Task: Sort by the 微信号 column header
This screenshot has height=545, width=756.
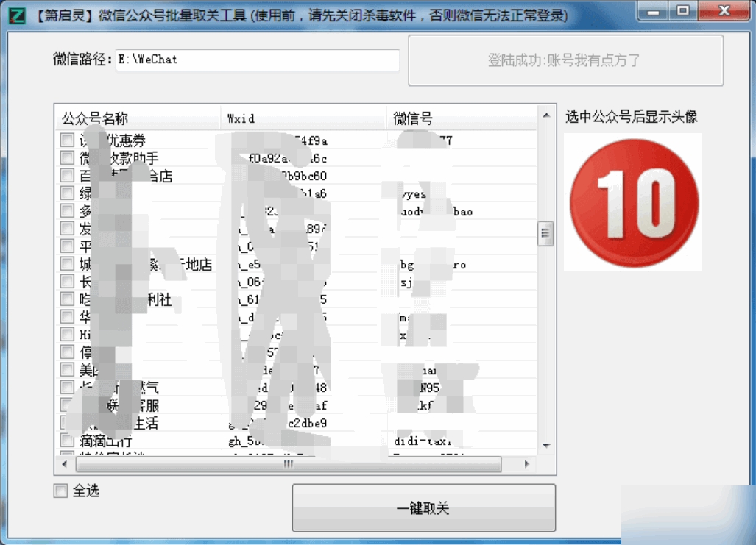Action: (x=462, y=118)
